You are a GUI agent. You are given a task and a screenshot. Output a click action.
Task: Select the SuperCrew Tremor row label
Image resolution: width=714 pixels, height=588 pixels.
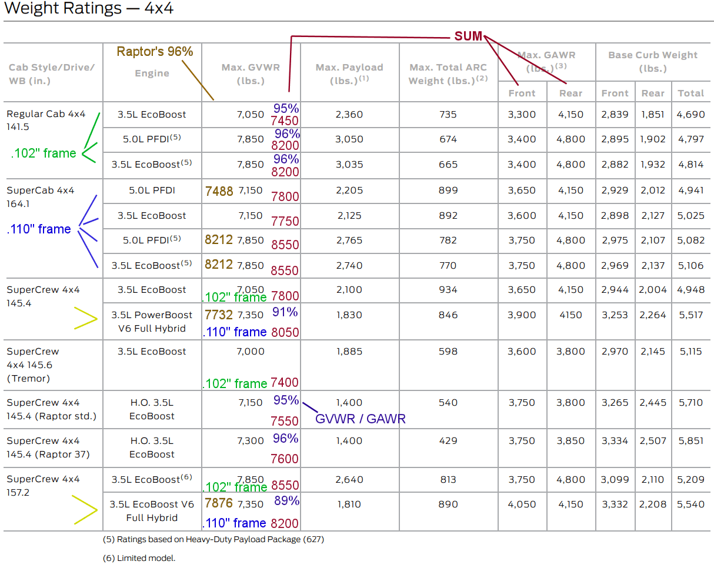point(33,365)
